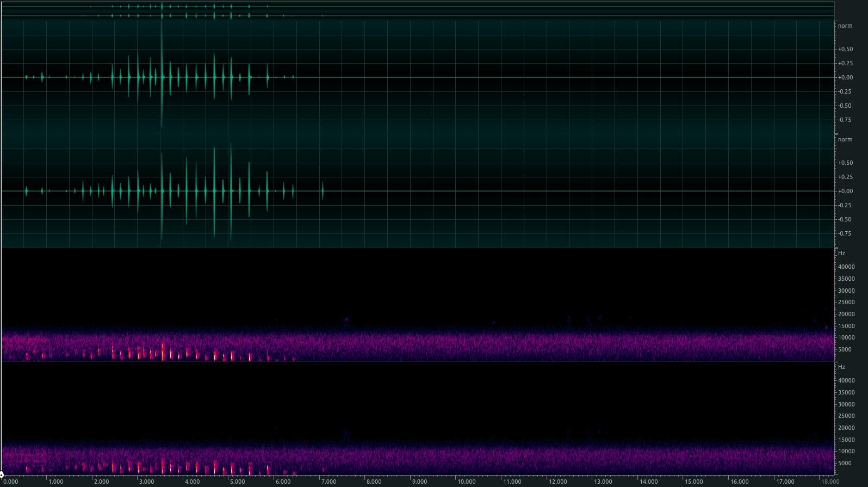The image size is (868, 487).
Task: Click +0.25 on the second channel amplitude scale
Action: (845, 177)
